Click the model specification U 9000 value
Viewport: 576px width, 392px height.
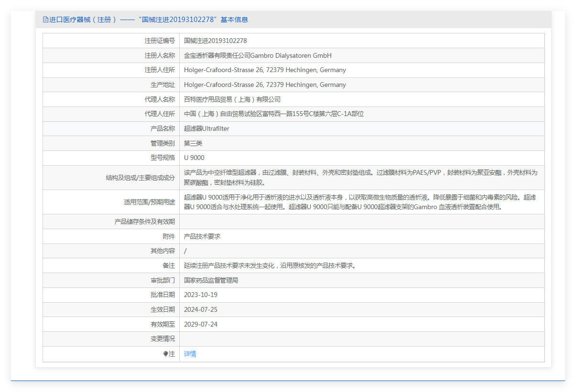point(194,158)
